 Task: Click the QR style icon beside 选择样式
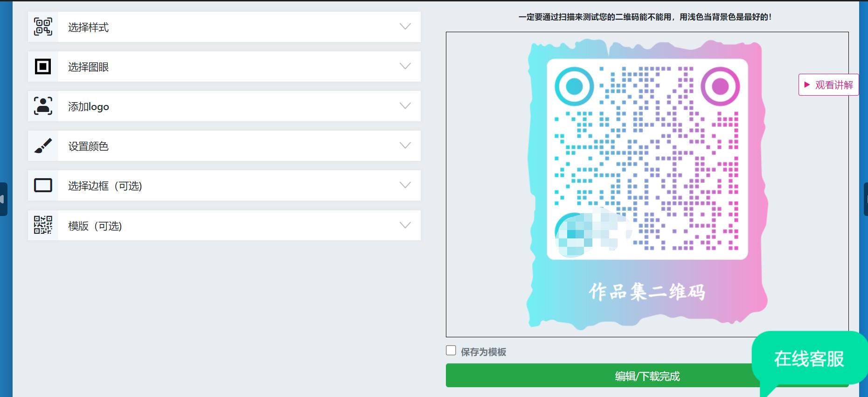43,27
